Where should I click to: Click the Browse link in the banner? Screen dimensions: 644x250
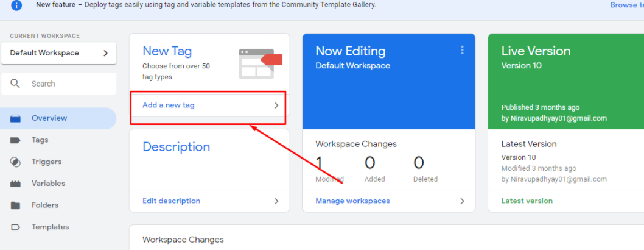627,5
